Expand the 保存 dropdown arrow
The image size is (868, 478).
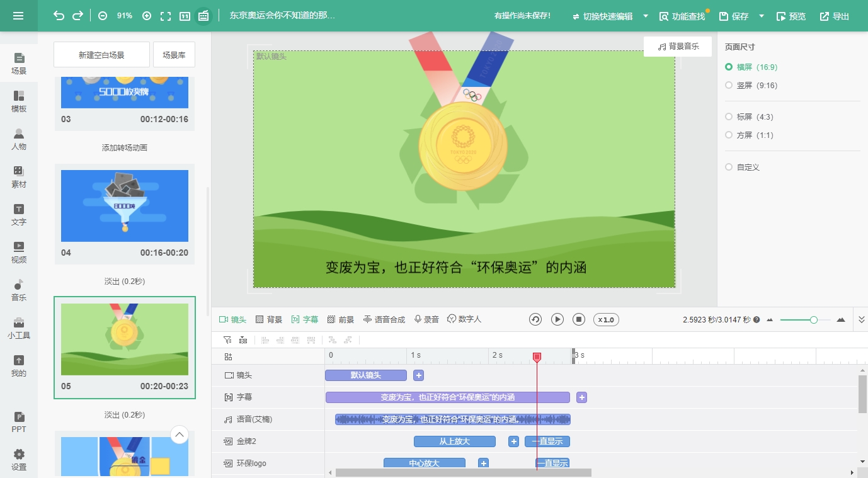pyautogui.click(x=762, y=16)
